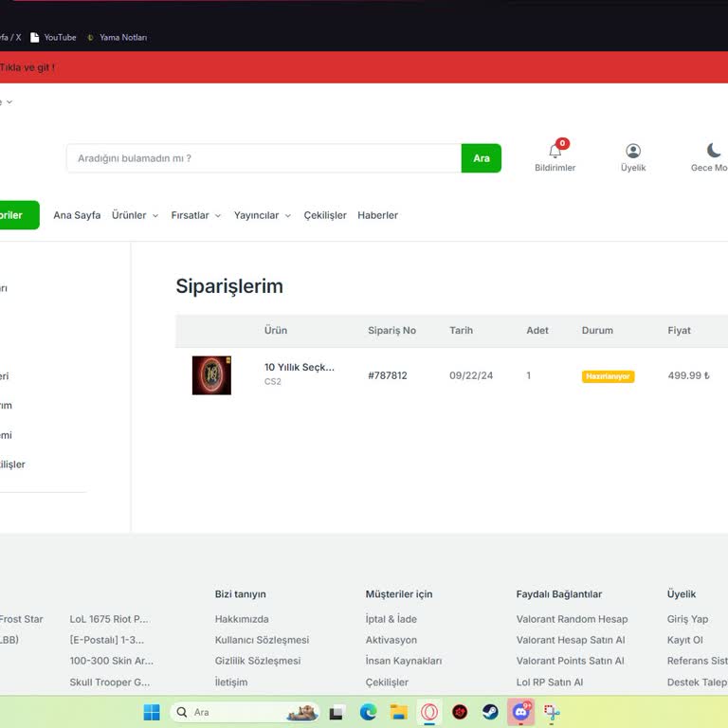The height and width of the screenshot is (728, 728).
Task: Expand the Yayıncılar dropdown menu
Action: pyautogui.click(x=263, y=215)
